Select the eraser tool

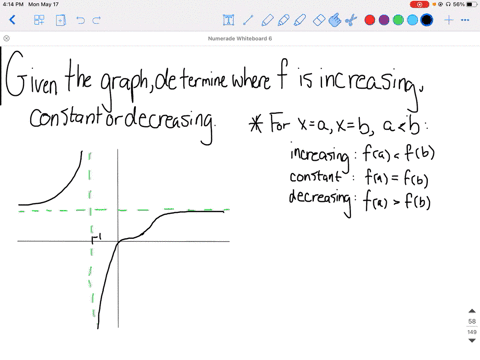[x=319, y=20]
